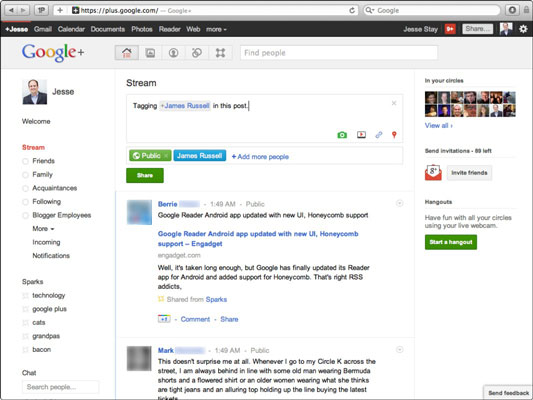Reload the page with refresh icon
Viewport: 533px width, 400px height.
352,11
